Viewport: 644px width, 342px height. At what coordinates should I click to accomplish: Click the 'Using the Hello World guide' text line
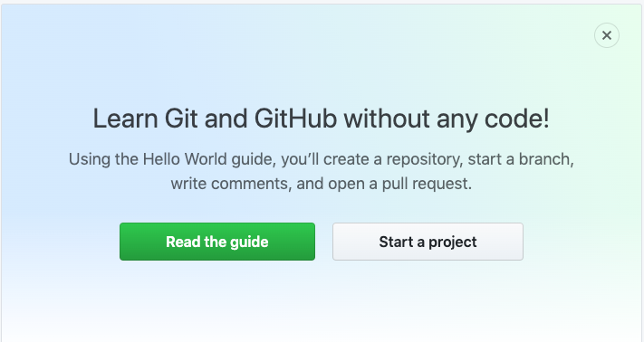[322, 159]
